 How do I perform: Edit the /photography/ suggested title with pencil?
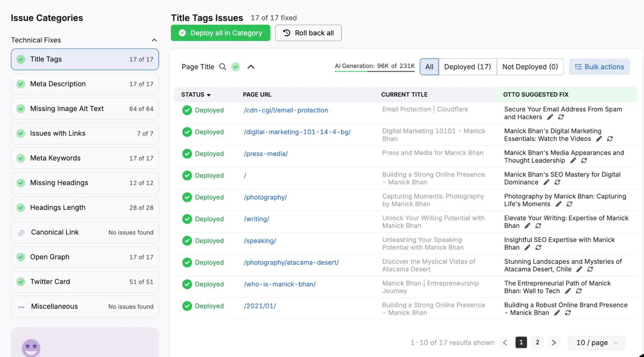pos(558,204)
